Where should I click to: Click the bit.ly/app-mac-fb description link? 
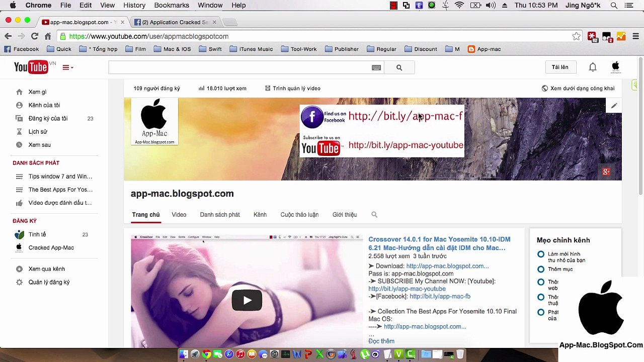(440, 296)
